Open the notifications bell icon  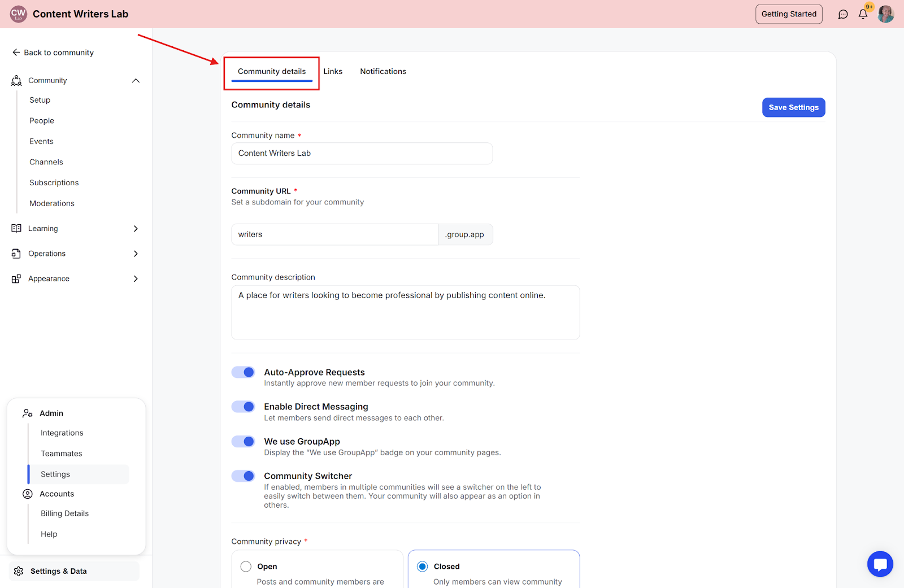pos(863,14)
